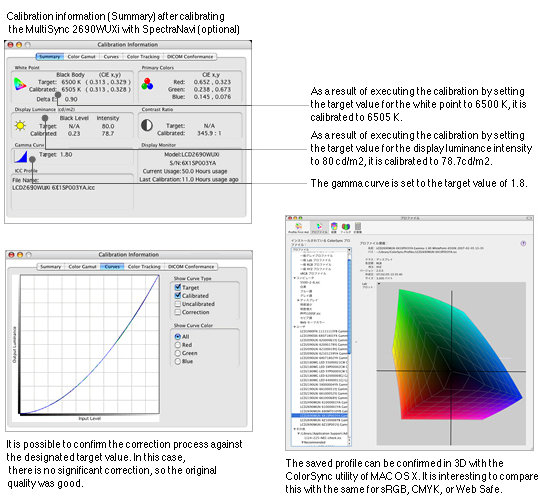Click the Red primary 0.652, 0.323 value
This screenshot has height=500, width=540.
[212, 82]
